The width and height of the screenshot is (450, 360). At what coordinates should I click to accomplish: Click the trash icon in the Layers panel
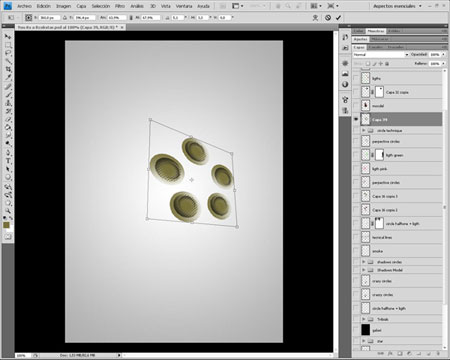438,353
